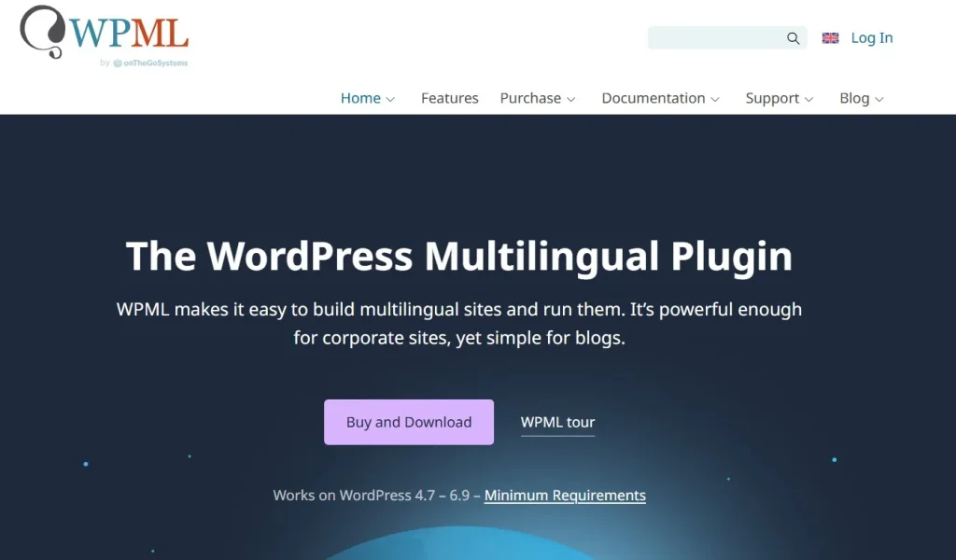Focus the search input field
Screen dimensions: 956x560
point(714,38)
